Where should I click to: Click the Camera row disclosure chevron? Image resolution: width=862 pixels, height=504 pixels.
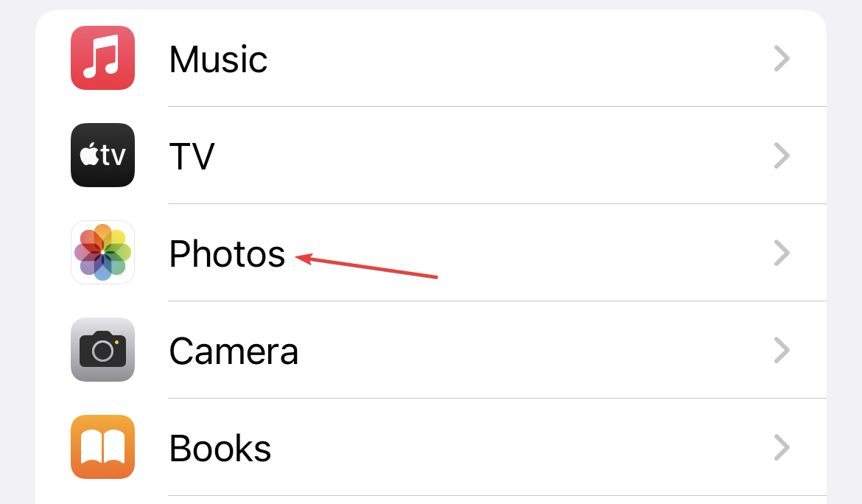pos(782,350)
